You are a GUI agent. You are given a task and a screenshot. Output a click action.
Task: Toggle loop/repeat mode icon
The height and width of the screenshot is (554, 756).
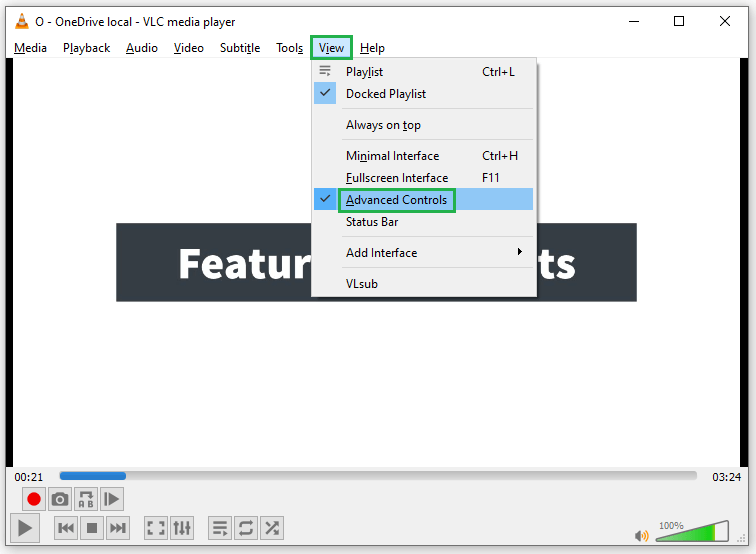(x=246, y=528)
